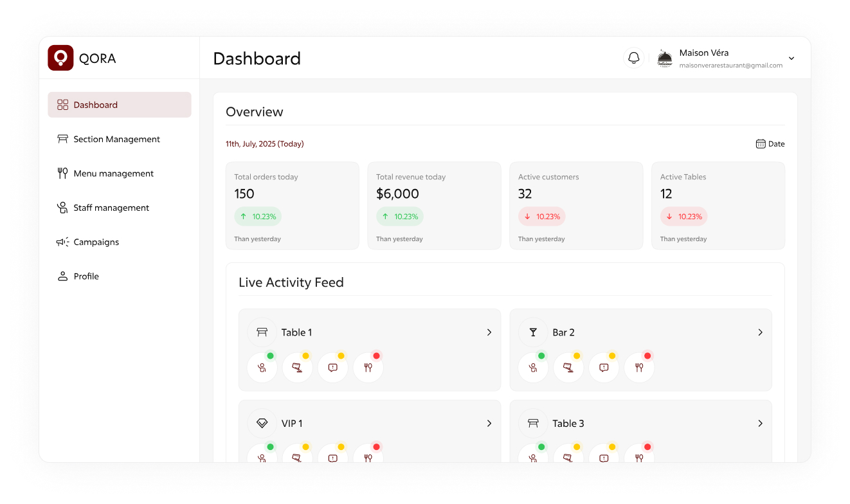850x504 pixels.
Task: Click Table 1 seated customer icon
Action: click(x=262, y=368)
